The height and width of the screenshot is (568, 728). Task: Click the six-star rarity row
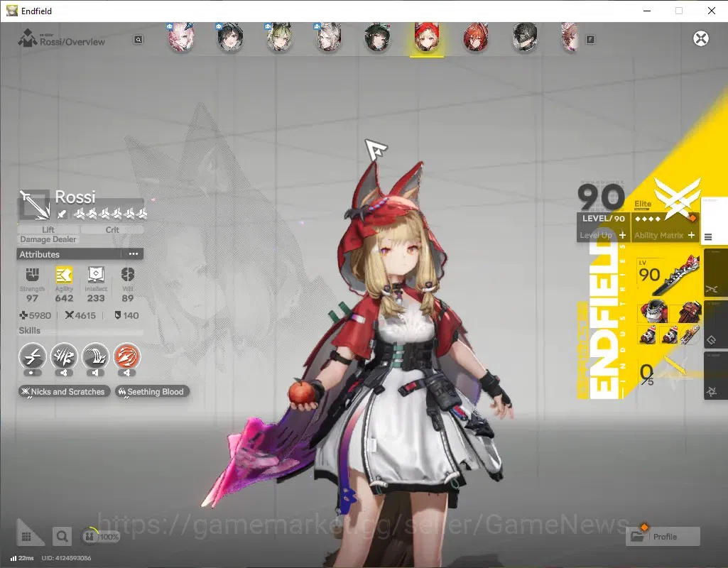point(111,214)
